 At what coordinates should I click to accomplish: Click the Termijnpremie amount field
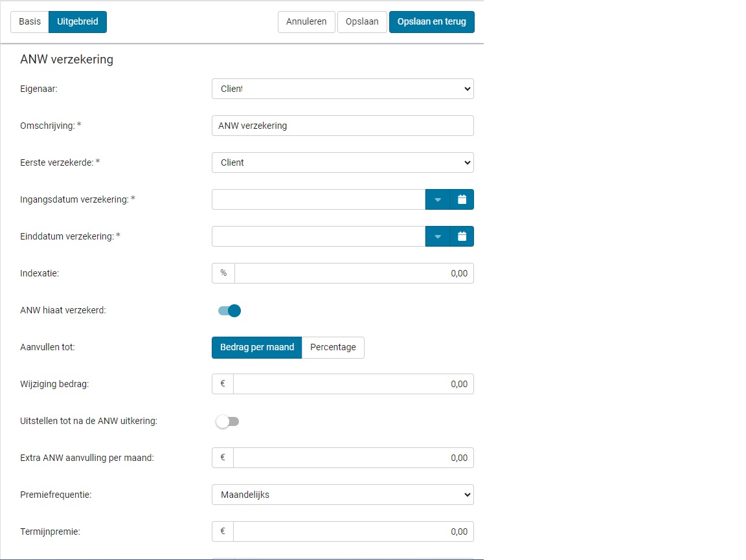354,532
